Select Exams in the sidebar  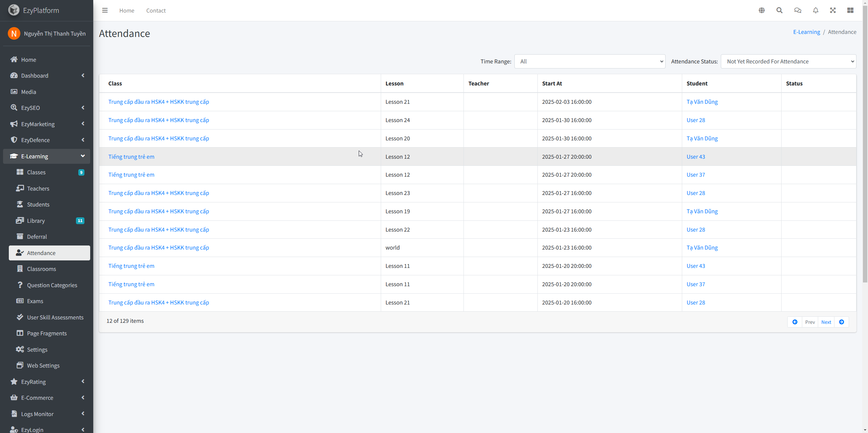coord(35,301)
